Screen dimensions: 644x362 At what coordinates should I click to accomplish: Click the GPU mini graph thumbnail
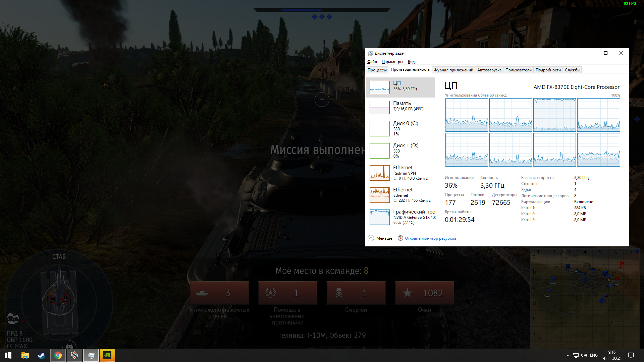point(380,217)
